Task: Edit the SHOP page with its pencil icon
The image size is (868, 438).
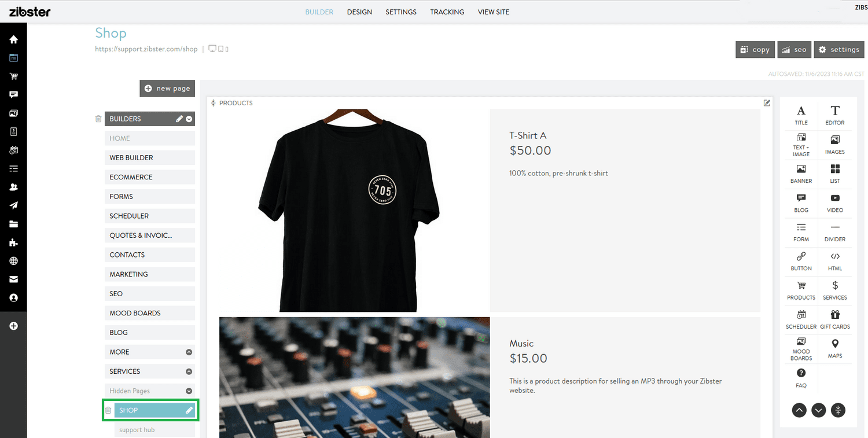Action: pos(189,410)
